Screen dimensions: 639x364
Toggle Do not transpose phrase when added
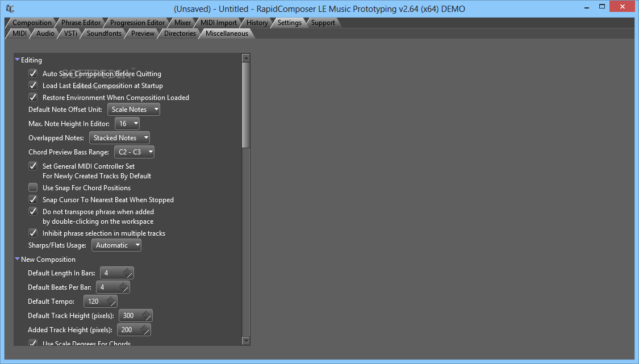(33, 211)
